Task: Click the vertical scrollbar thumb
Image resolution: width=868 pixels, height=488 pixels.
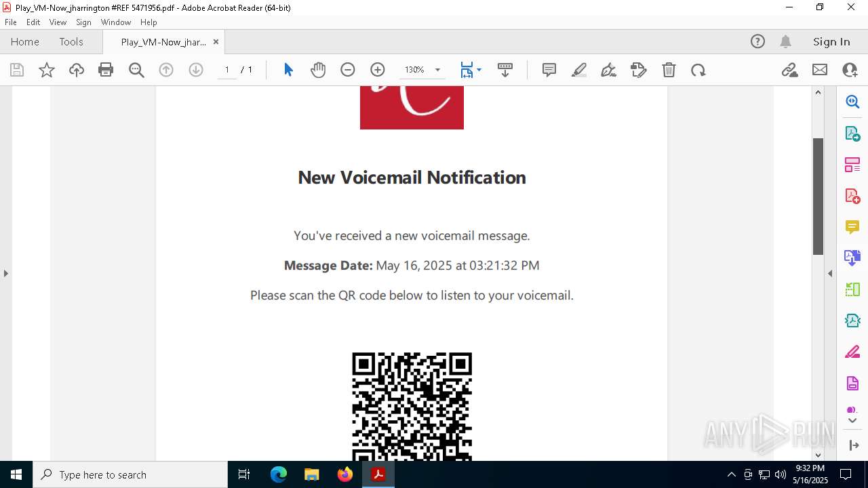Action: pos(818,197)
